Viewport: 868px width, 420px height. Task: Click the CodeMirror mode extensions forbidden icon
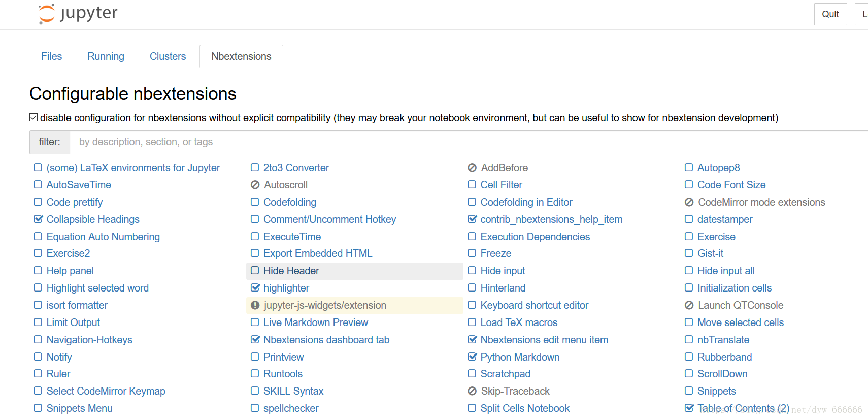coord(689,202)
